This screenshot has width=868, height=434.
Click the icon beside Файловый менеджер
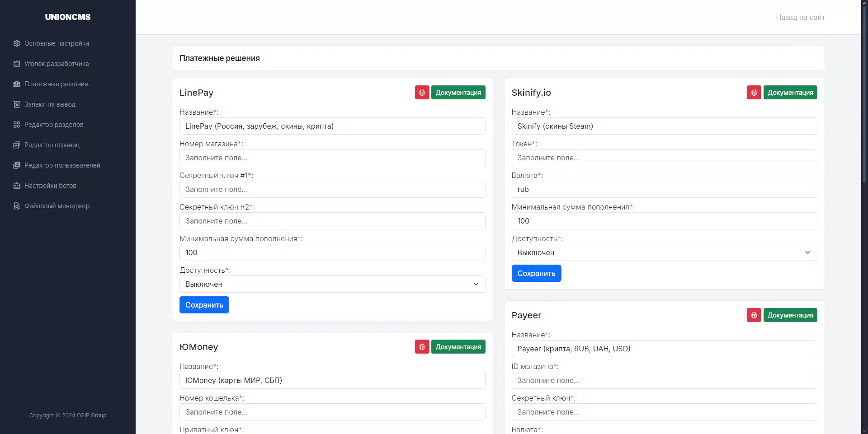coord(17,206)
